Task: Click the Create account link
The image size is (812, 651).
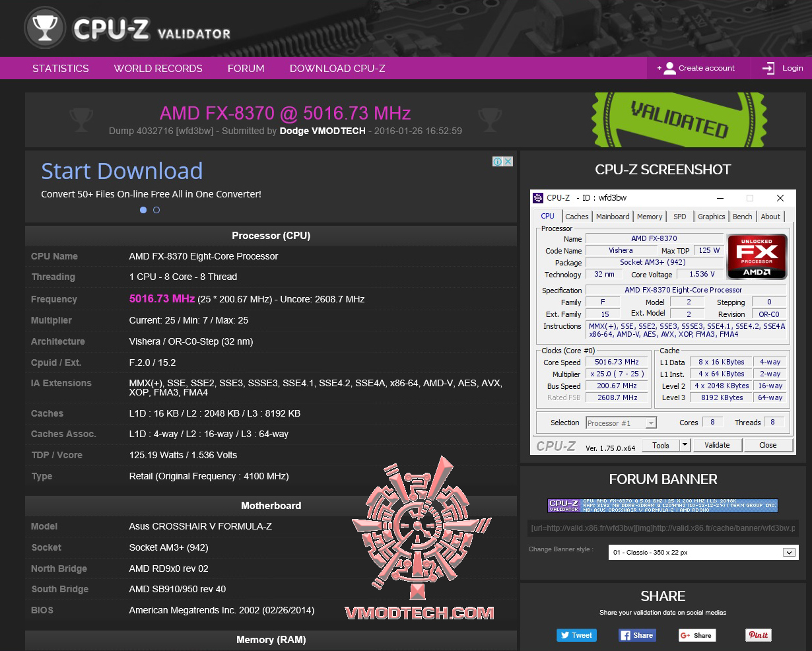Action: coord(706,68)
